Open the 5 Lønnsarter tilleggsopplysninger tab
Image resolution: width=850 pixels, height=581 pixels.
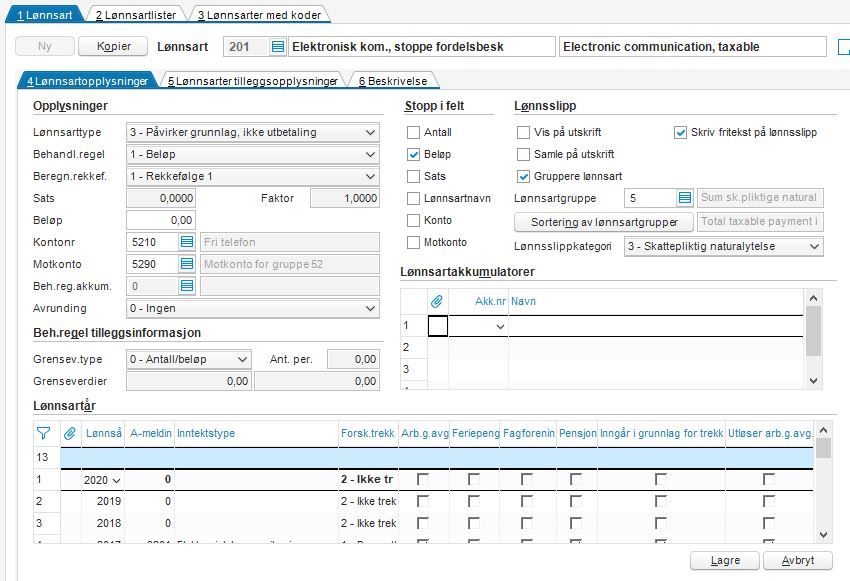pyautogui.click(x=253, y=81)
